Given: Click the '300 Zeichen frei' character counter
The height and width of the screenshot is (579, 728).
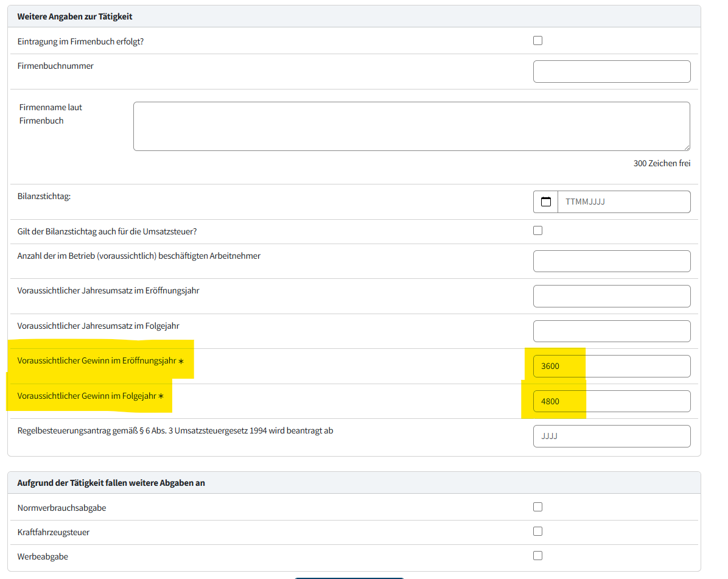Looking at the screenshot, I should coord(662,163).
